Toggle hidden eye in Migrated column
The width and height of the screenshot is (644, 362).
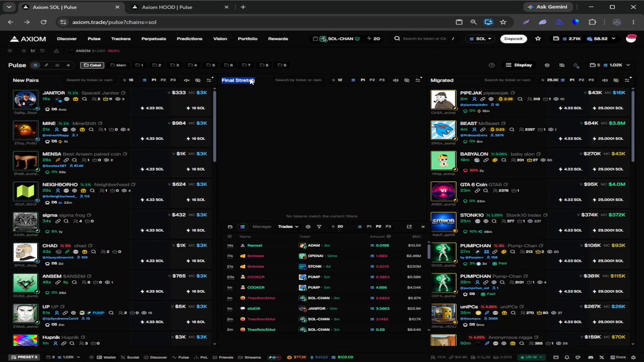616,80
